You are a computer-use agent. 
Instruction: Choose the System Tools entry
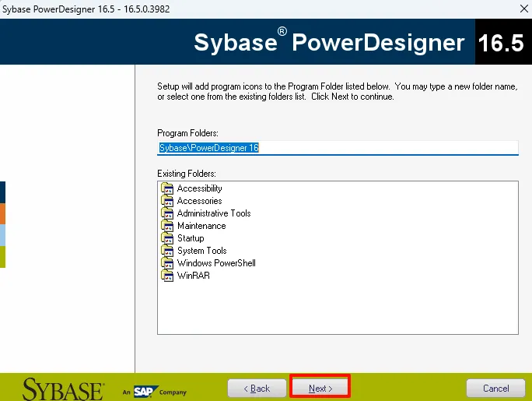pos(202,251)
